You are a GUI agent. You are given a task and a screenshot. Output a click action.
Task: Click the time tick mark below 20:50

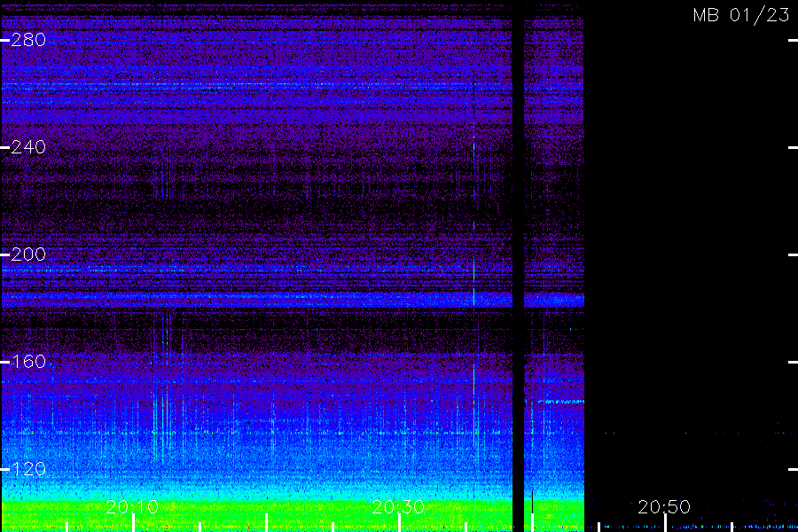pos(665,523)
